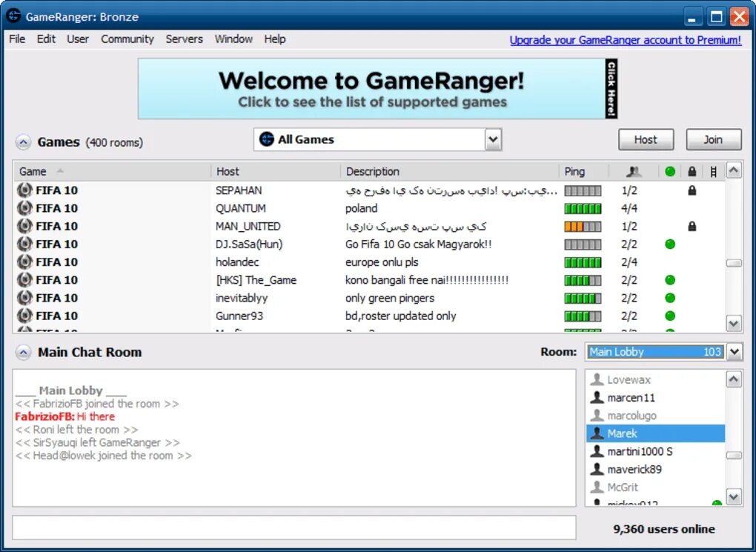Sort games list by Ping column
The image size is (756, 552).
pos(584,172)
